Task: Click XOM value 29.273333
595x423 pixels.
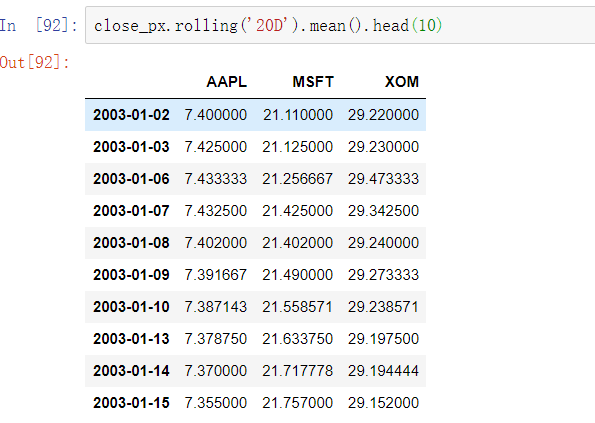Action: pos(383,275)
